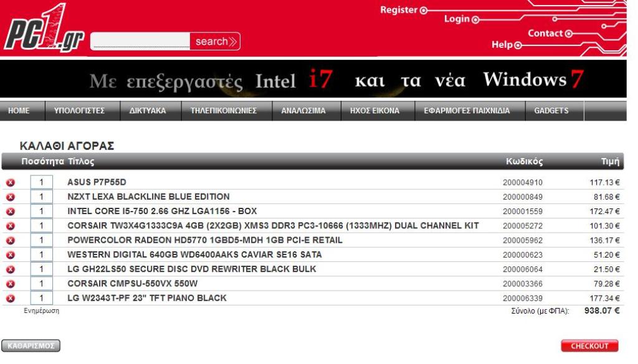The image size is (638, 364).
Task: Delete LG W2343T-PF monitor from cart
Action: tap(11, 298)
